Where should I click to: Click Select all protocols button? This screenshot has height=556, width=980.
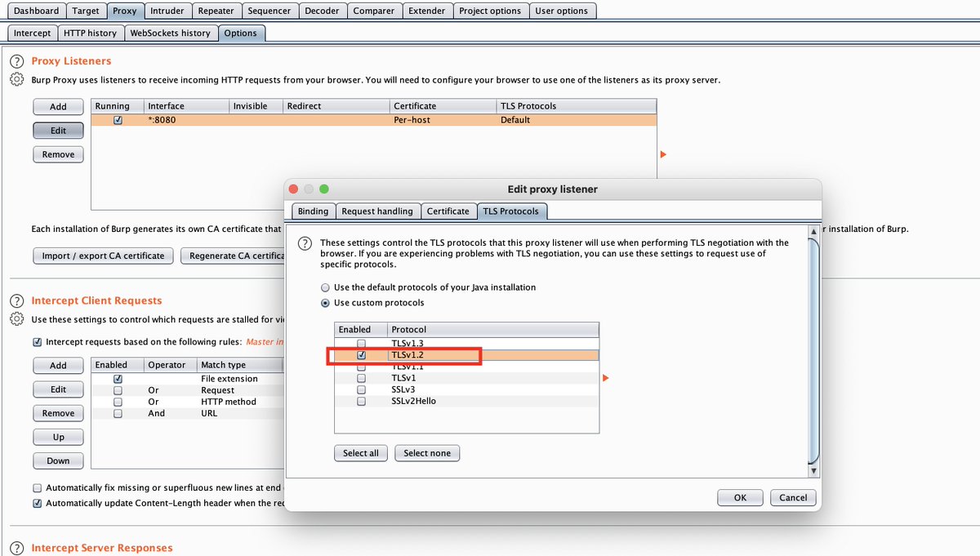coord(361,453)
